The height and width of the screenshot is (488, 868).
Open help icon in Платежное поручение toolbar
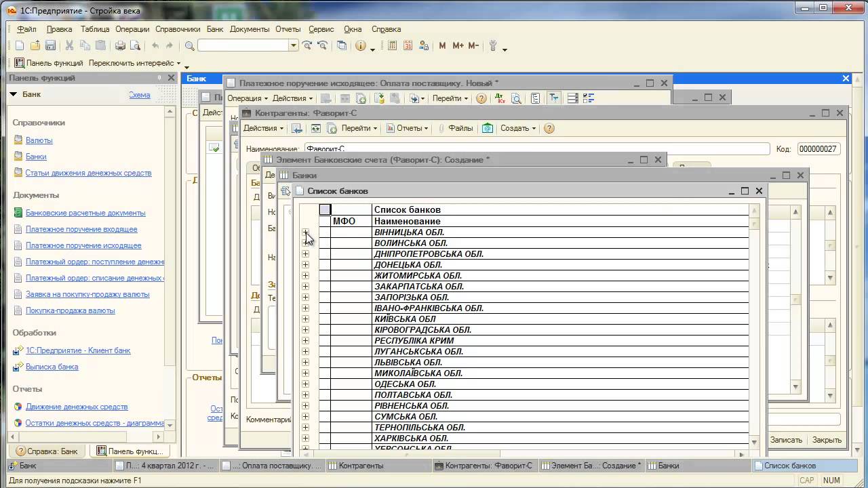click(481, 98)
